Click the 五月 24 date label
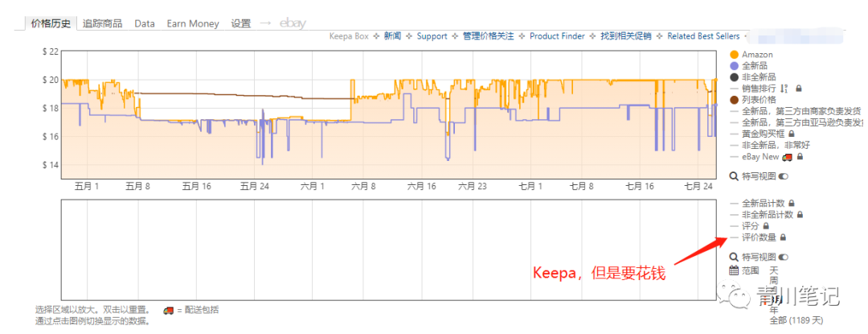868x334 pixels. pyautogui.click(x=254, y=186)
